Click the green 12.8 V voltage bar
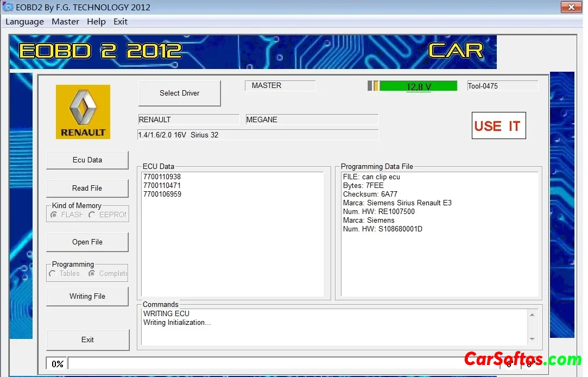 click(x=418, y=86)
